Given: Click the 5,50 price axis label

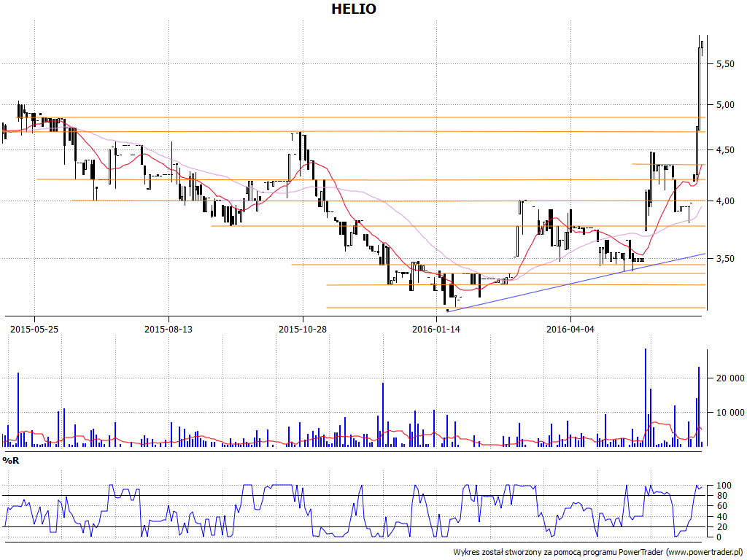Looking at the screenshot, I should click(726, 64).
